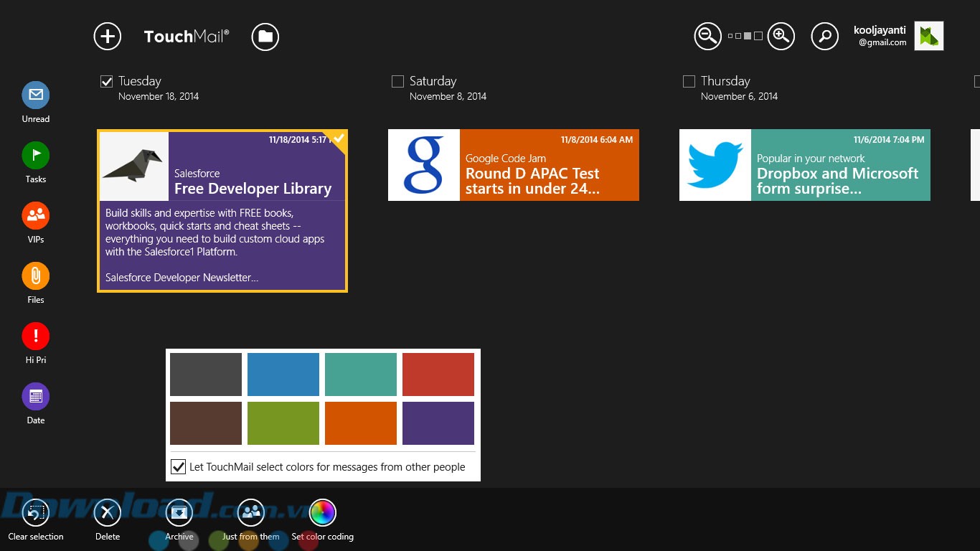Delete the selected message
Image resolution: width=980 pixels, height=551 pixels.
[x=108, y=513]
